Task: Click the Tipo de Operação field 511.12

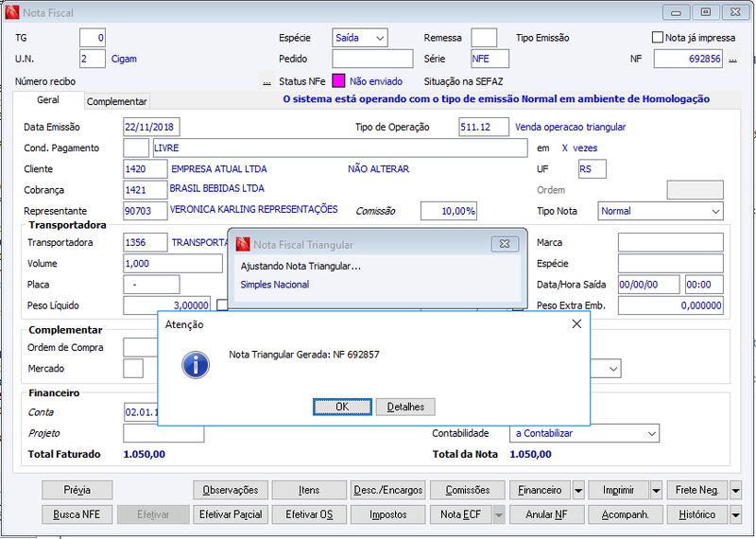Action: coord(484,127)
